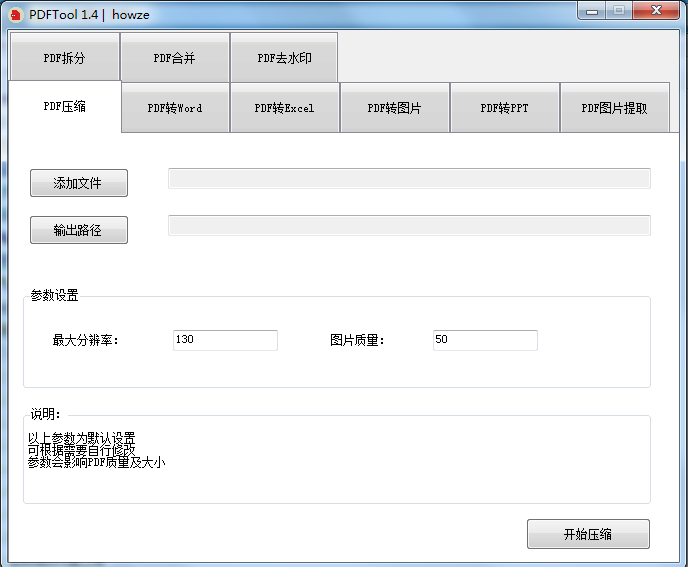The image size is (688, 567).
Task: Click the text 以上参数为默认设置
Action: click(x=82, y=438)
